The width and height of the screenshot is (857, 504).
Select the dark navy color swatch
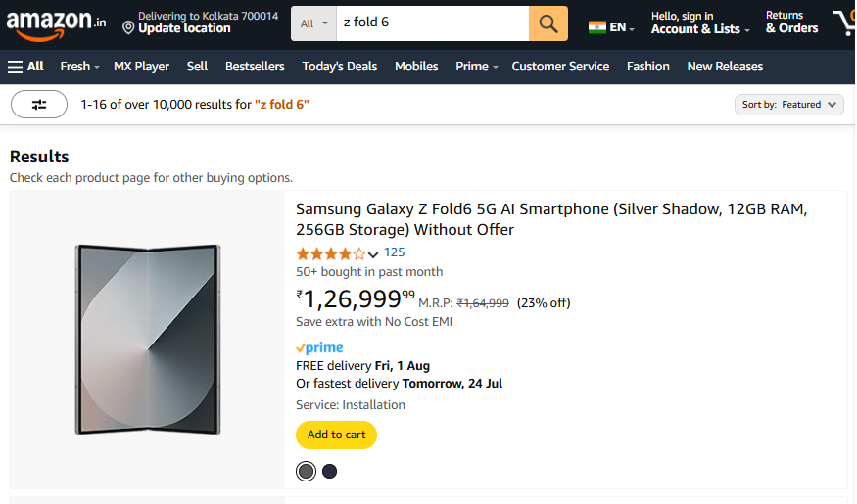tap(330, 472)
